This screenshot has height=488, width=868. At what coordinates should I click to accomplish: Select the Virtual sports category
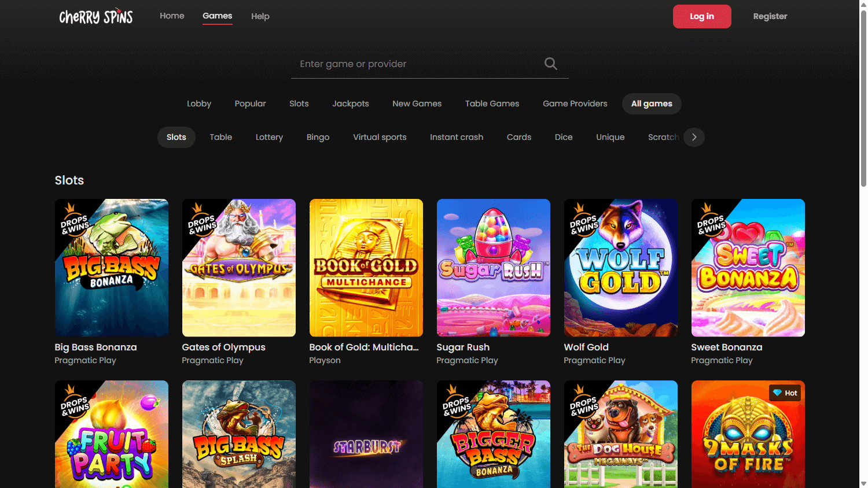click(380, 137)
